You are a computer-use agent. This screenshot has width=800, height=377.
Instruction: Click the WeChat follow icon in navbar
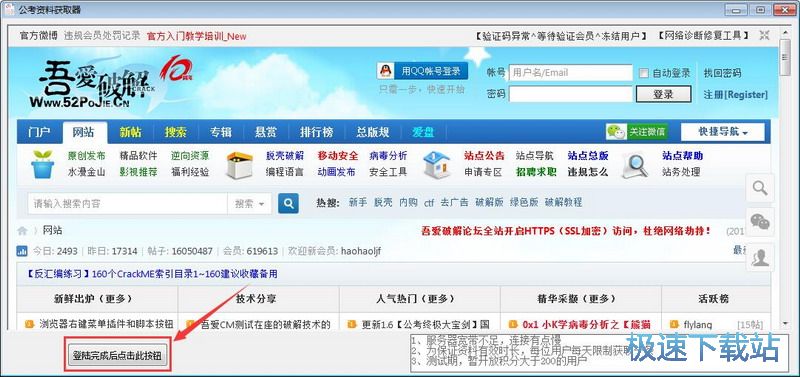pyautogui.click(x=616, y=132)
